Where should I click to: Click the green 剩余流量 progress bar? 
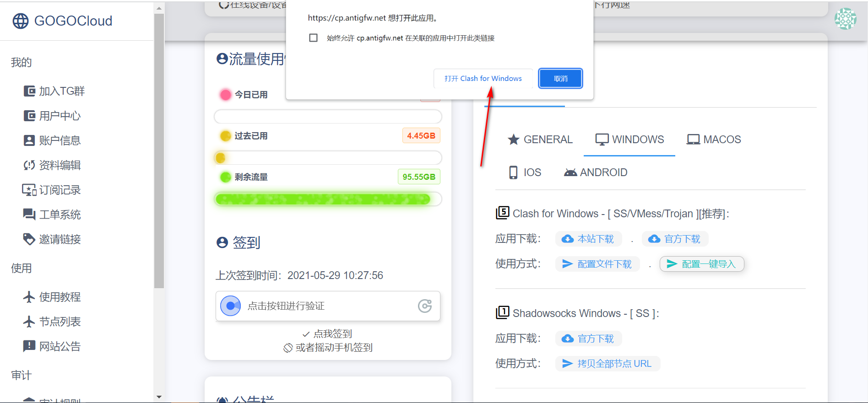(x=323, y=199)
